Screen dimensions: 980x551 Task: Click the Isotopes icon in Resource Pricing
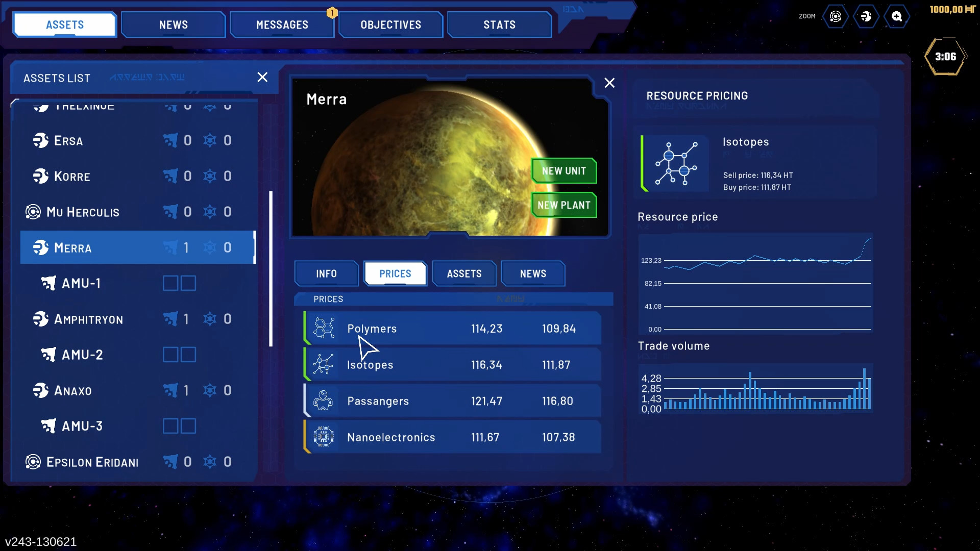point(676,164)
